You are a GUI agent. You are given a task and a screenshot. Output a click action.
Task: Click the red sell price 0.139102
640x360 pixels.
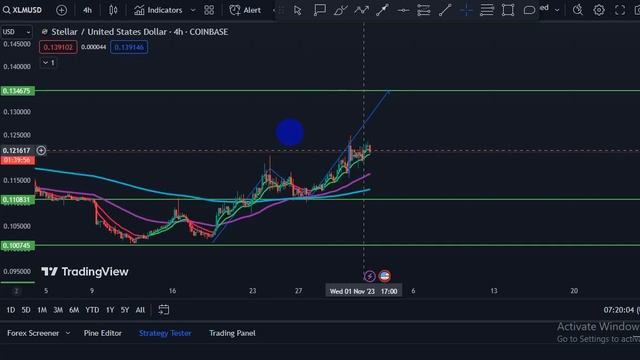click(x=58, y=47)
